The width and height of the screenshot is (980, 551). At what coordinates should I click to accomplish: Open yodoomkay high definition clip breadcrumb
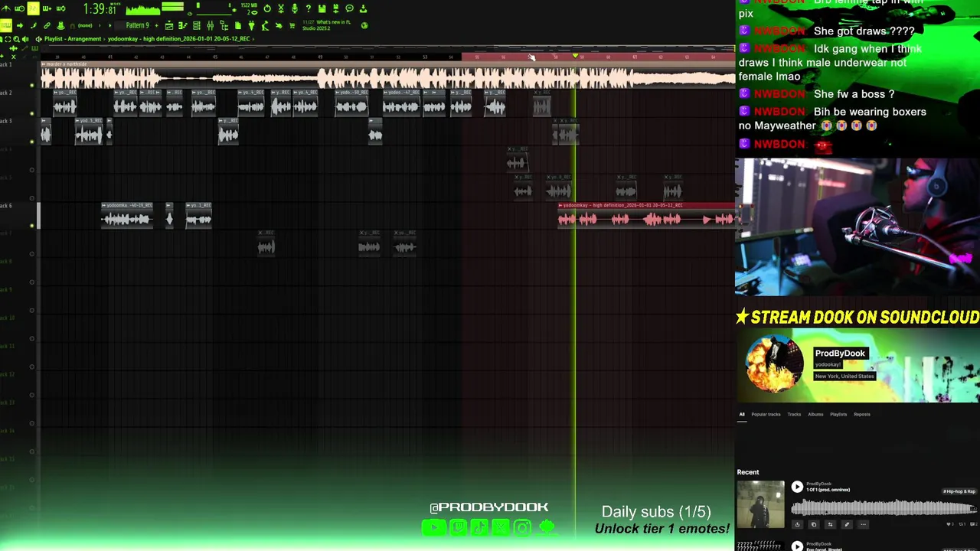(178, 38)
